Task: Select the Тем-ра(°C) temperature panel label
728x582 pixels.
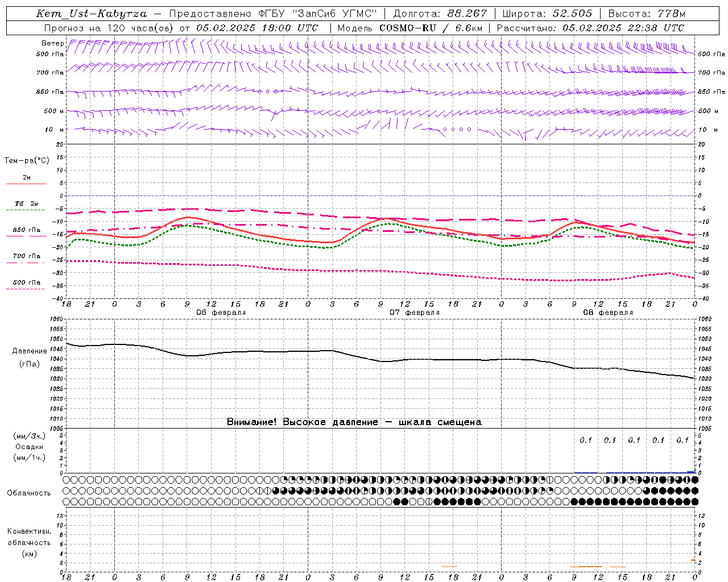Action: (27, 161)
